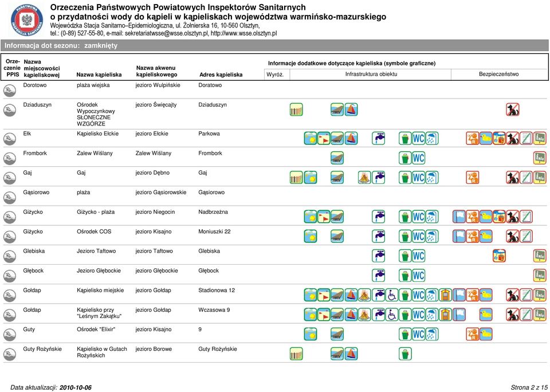Click the 'Wyróż.' column header
The height and width of the screenshot is (392, 550).
pyautogui.click(x=275, y=75)
